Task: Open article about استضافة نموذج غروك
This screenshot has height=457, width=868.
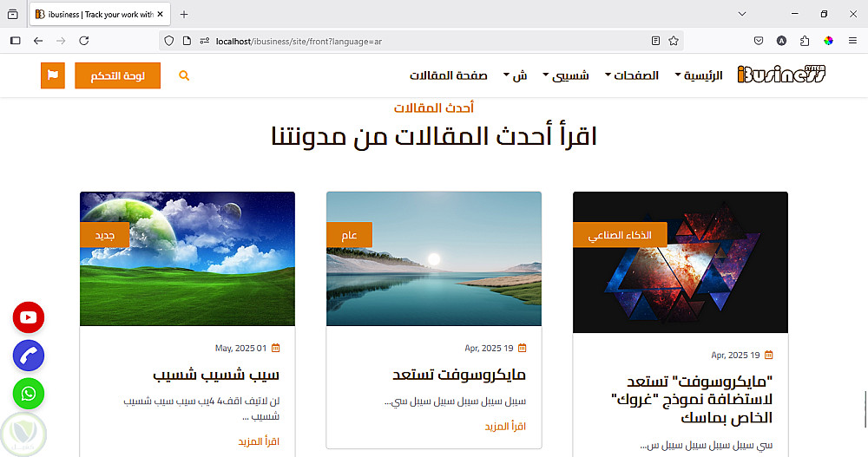Action: click(692, 400)
